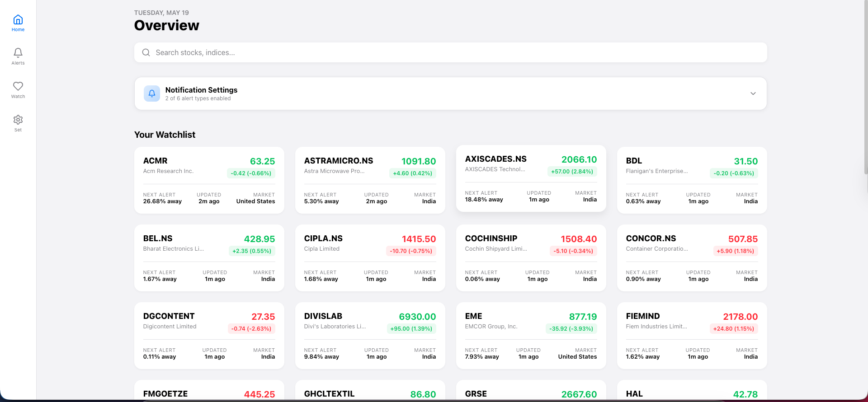This screenshot has height=402, width=868.
Task: Open the ASTRAMICRO.NS stock card
Action: 370,180
